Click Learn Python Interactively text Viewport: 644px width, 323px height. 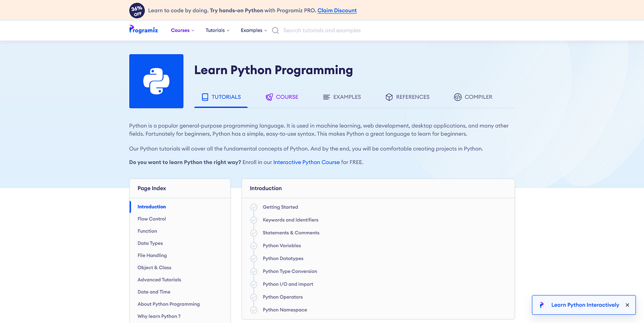coord(585,305)
